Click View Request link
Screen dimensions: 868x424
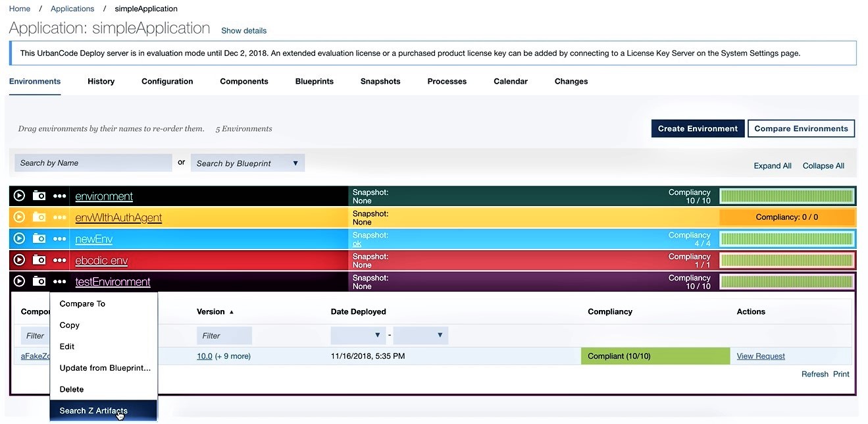coord(761,356)
